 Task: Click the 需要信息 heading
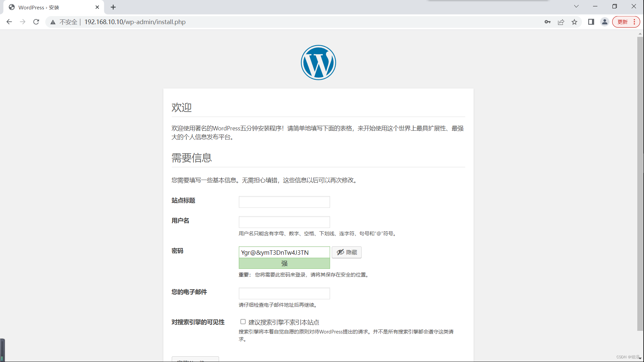192,158
